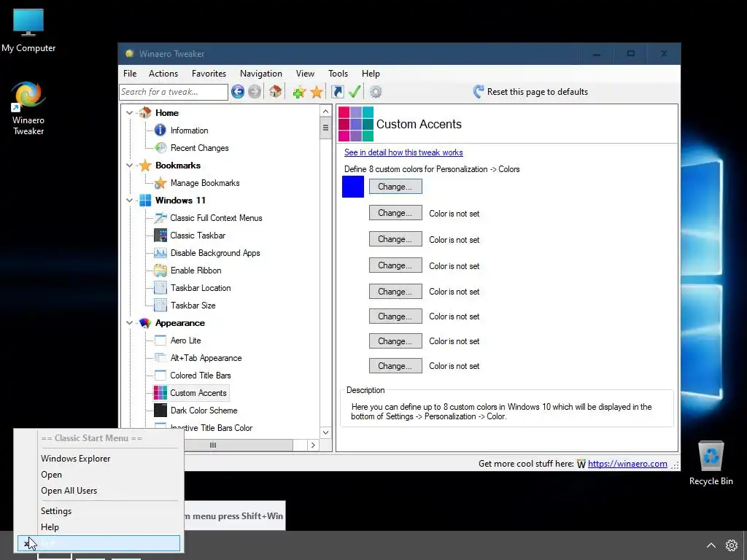Select the Taskbar Location tree icon
This screenshot has width=747, height=560.
point(160,287)
